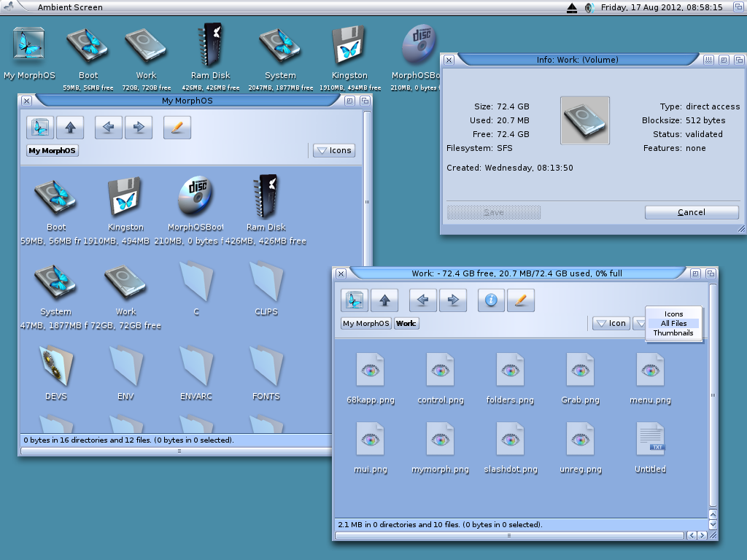747x560 pixels.
Task: Select the C folder
Action: pyautogui.click(x=196, y=281)
